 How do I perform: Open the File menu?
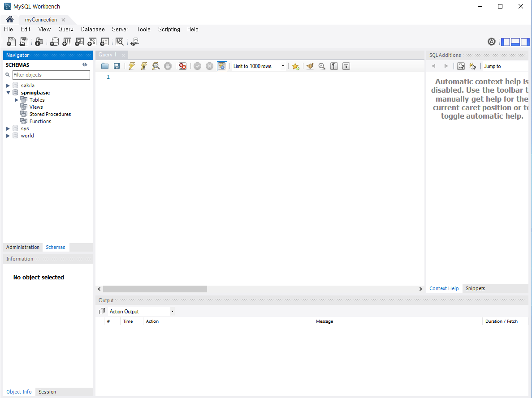(9, 30)
